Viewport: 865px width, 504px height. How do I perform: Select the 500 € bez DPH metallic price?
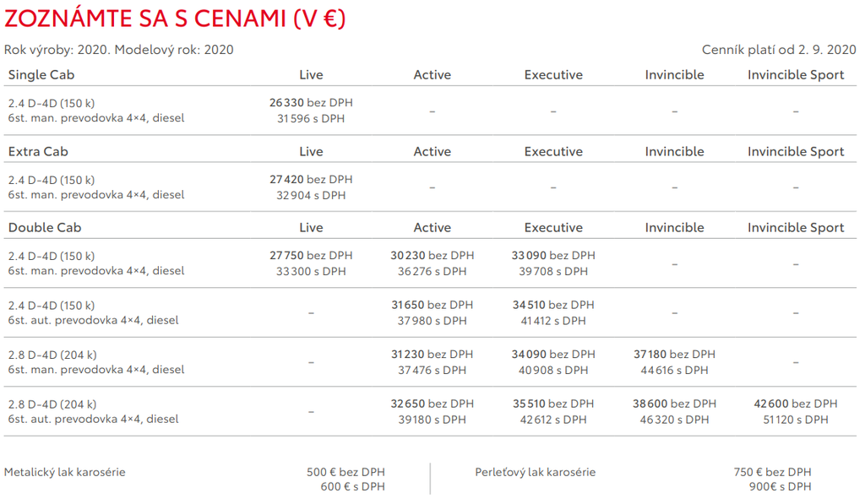(x=345, y=472)
